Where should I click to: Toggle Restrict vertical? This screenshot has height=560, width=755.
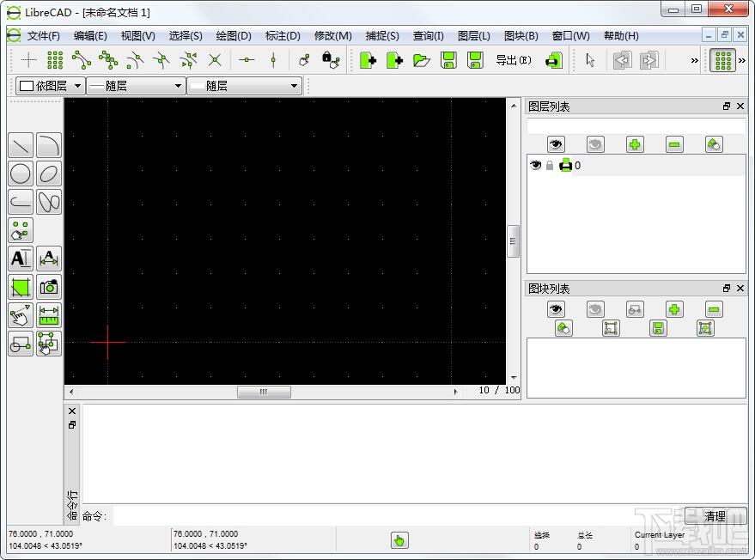[273, 60]
